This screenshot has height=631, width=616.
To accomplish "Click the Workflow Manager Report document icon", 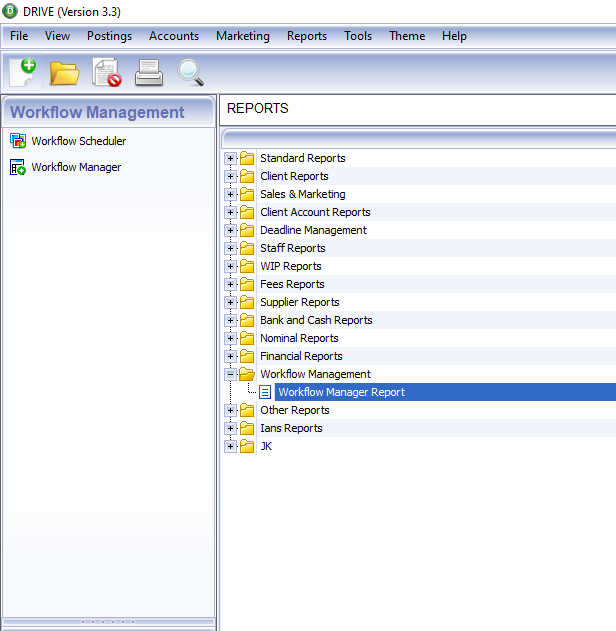I will pos(265,392).
